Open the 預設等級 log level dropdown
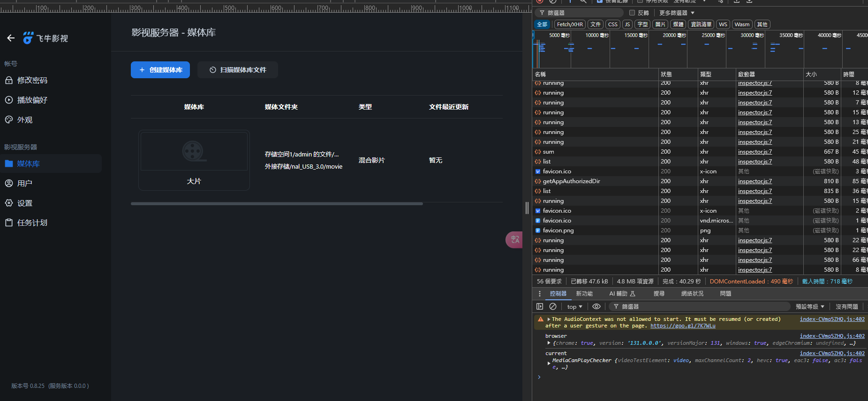Viewport: 868px width, 401px height. click(x=810, y=306)
